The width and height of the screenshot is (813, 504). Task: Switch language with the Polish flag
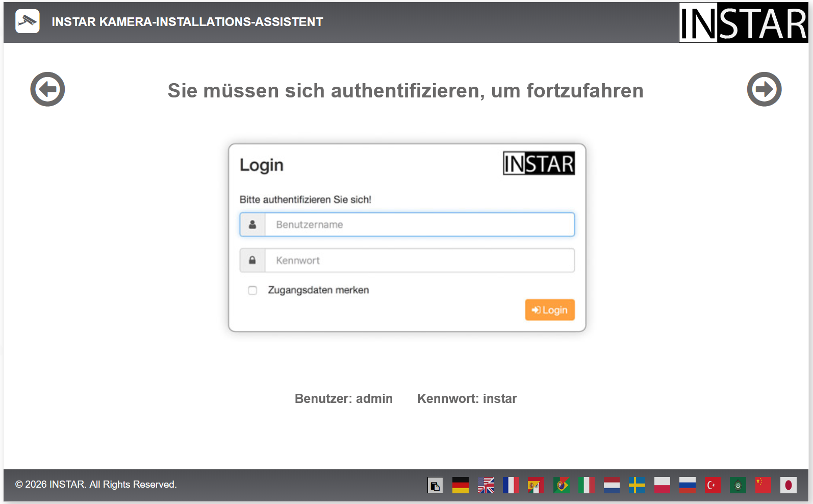(662, 485)
